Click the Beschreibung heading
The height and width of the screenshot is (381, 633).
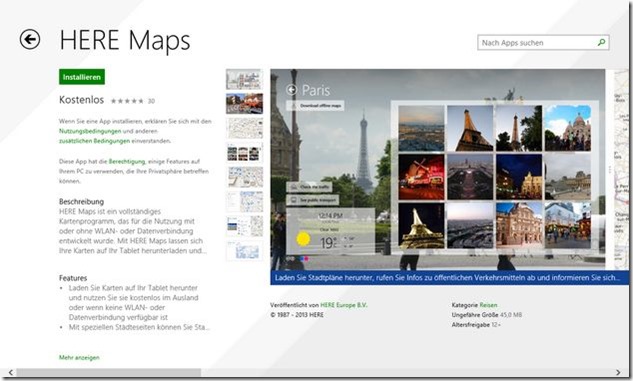tap(81, 201)
